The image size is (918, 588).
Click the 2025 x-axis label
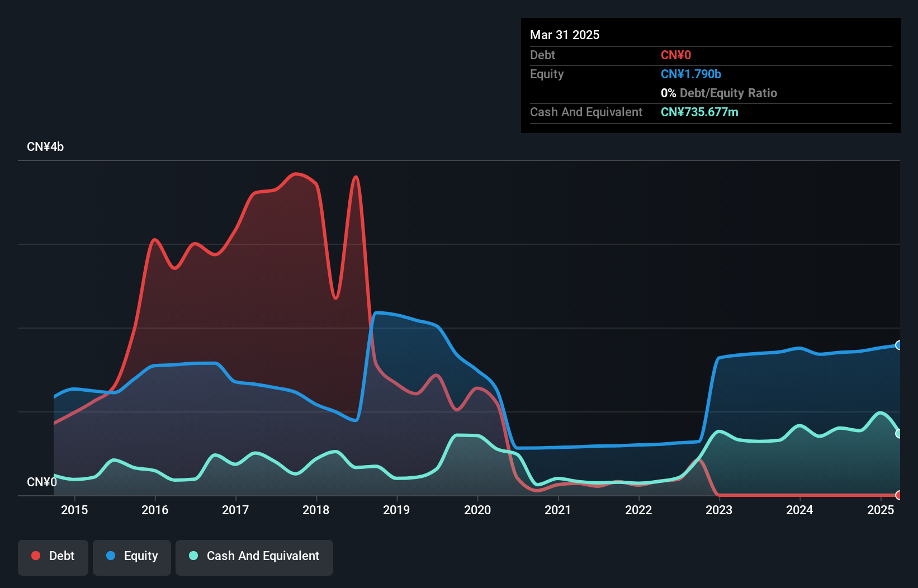point(881,510)
